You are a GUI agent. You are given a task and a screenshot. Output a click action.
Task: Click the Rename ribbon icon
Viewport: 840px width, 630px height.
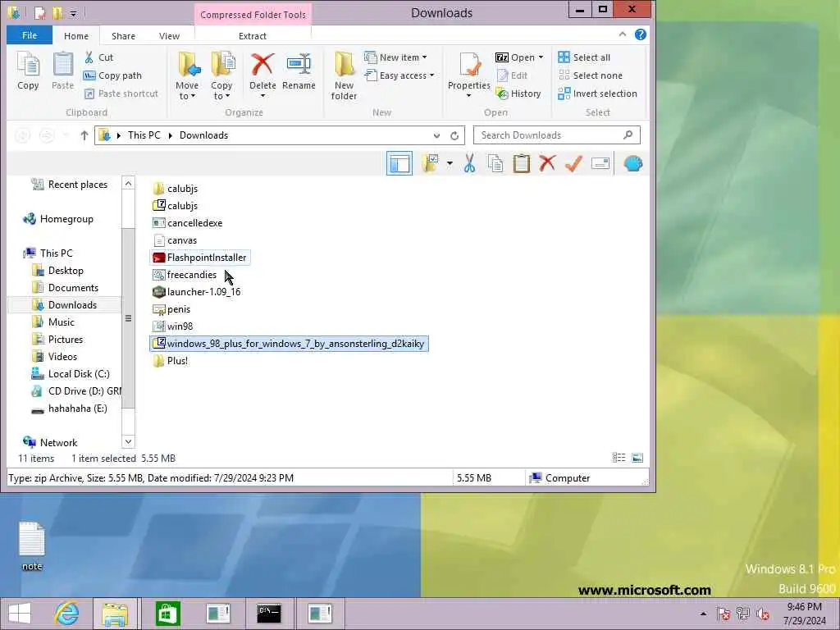click(x=299, y=71)
